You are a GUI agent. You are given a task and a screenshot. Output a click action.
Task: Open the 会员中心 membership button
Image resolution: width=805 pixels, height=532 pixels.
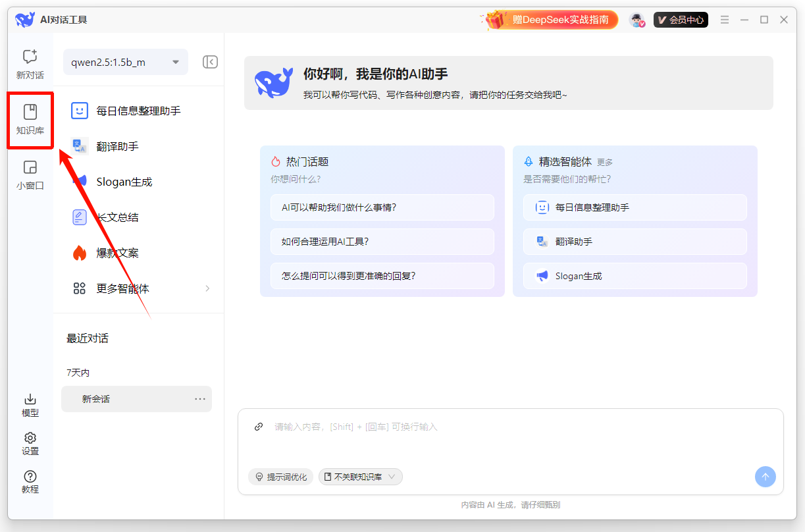[x=681, y=20]
